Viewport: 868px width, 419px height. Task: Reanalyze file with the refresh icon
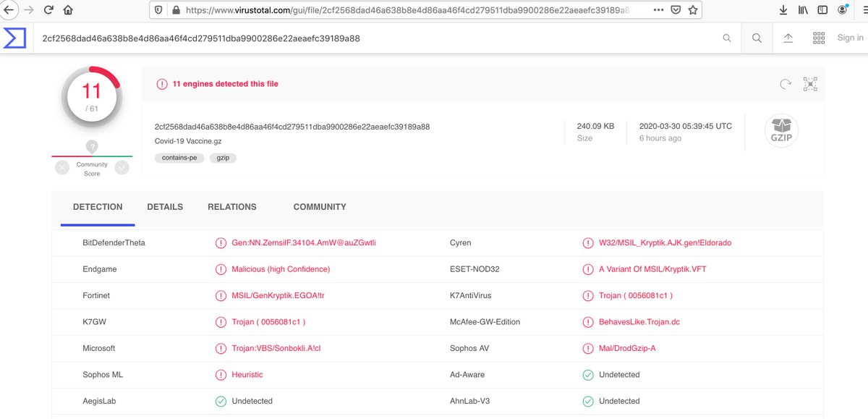[786, 84]
